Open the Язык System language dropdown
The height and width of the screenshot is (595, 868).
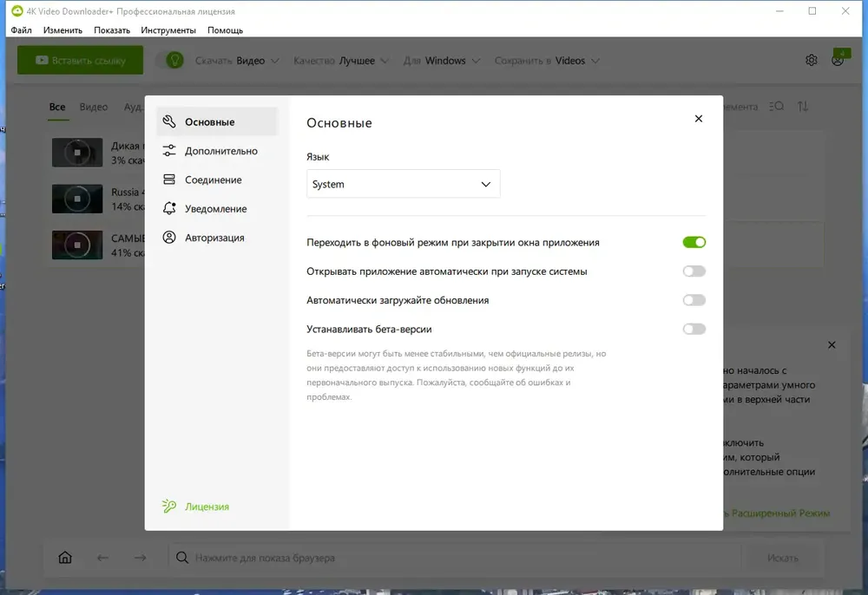click(x=403, y=184)
